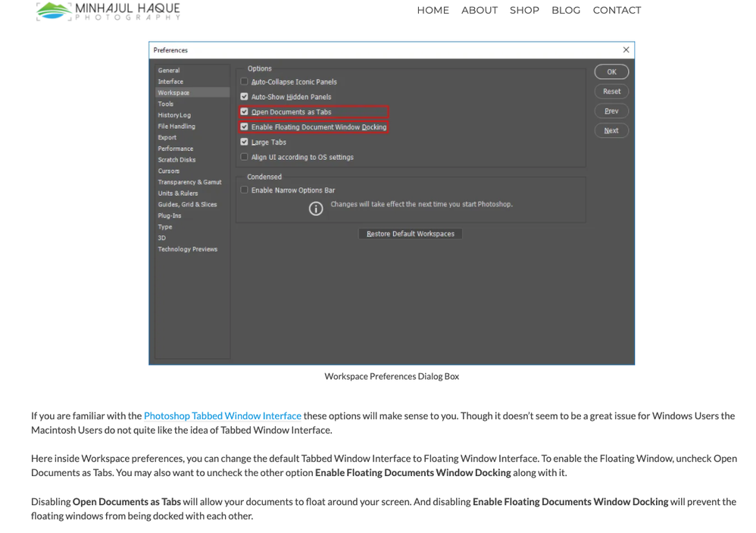Click the Prev button
Image resolution: width=756 pixels, height=533 pixels.
pos(611,111)
